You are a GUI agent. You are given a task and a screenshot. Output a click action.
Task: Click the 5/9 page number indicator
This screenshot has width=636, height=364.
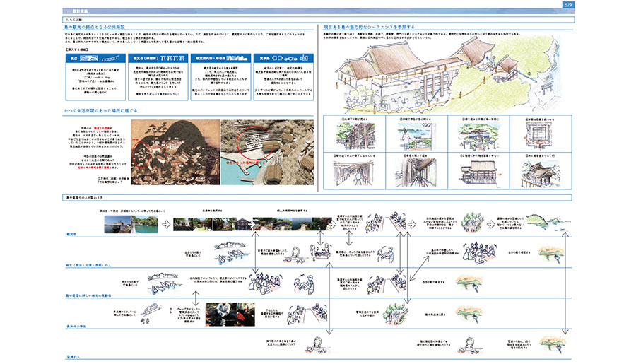point(569,4)
